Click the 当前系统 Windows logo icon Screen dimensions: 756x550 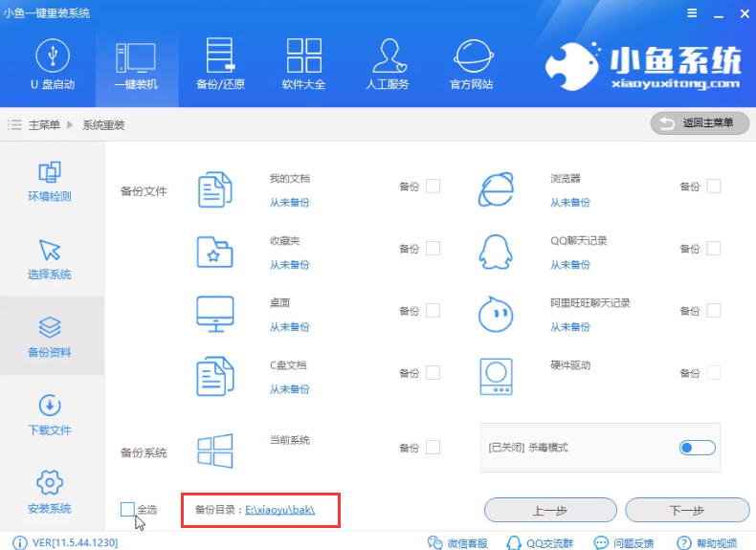[x=215, y=451]
